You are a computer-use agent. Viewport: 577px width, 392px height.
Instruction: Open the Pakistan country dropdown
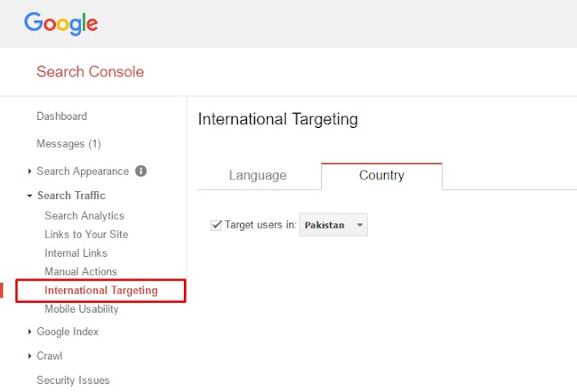pos(334,224)
